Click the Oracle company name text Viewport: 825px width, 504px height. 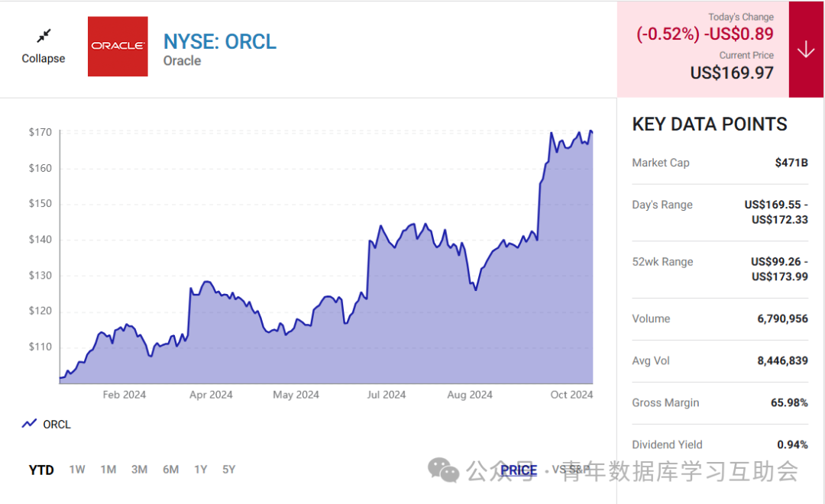(182, 61)
